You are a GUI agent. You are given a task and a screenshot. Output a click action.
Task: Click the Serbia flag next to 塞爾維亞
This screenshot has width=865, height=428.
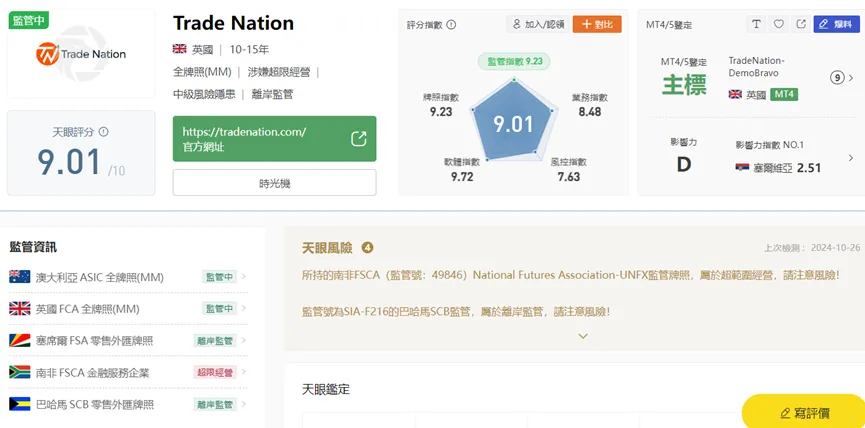click(743, 167)
